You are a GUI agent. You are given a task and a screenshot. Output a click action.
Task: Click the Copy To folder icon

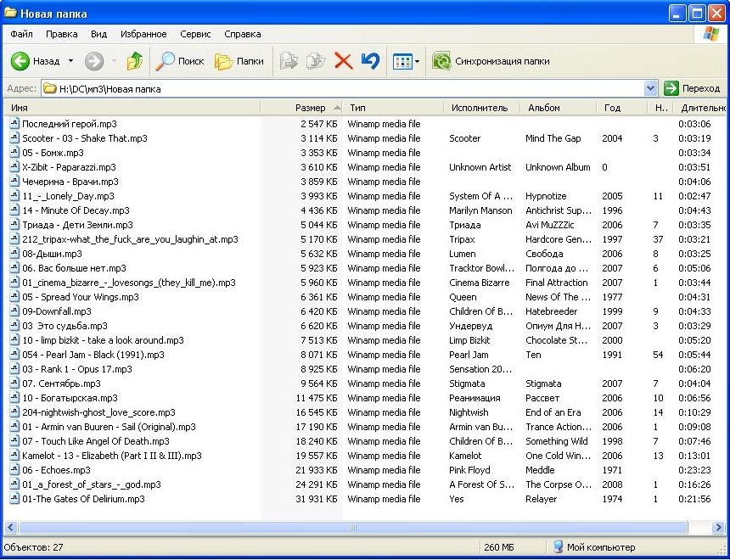[316, 61]
